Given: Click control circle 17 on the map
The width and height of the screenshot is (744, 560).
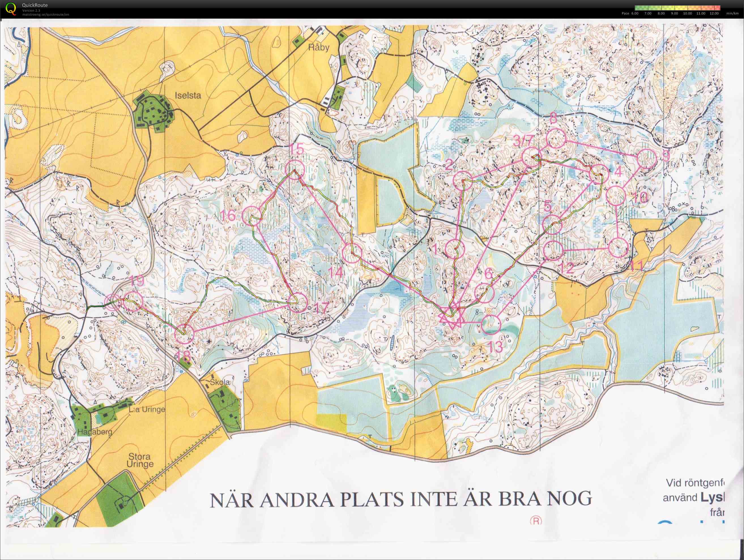Looking at the screenshot, I should click(298, 302).
